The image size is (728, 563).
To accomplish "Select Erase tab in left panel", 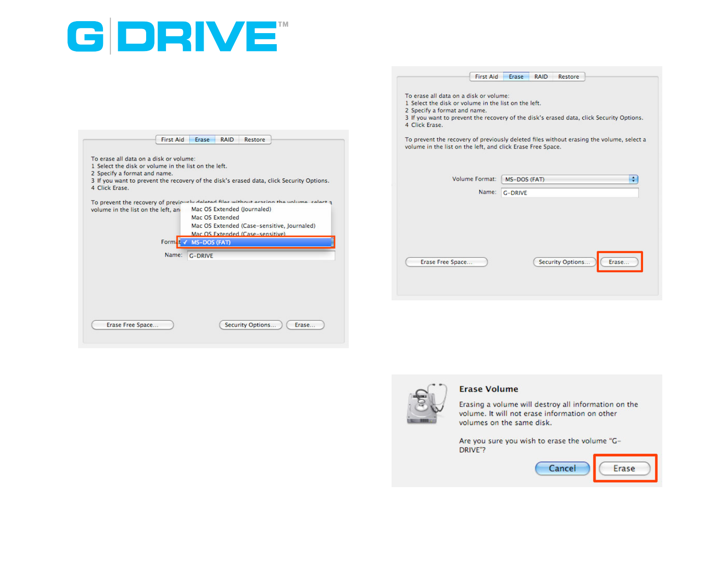I will click(202, 140).
